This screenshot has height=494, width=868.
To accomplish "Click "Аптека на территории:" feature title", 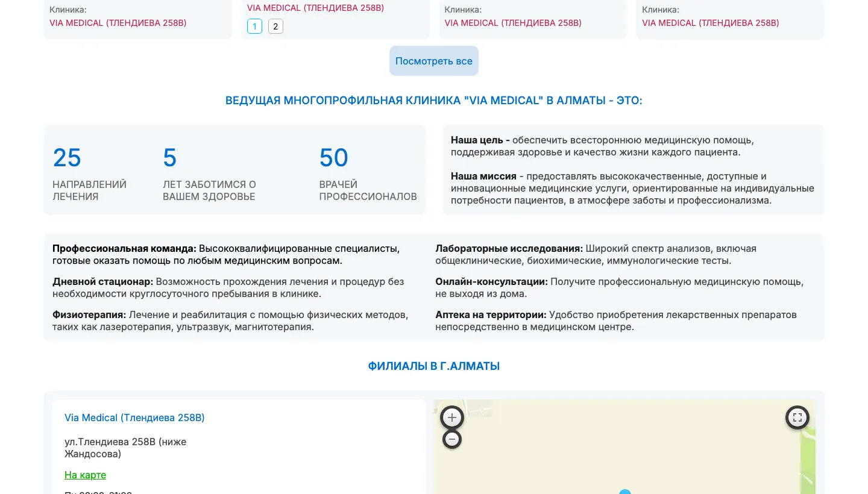I will click(x=491, y=314).
